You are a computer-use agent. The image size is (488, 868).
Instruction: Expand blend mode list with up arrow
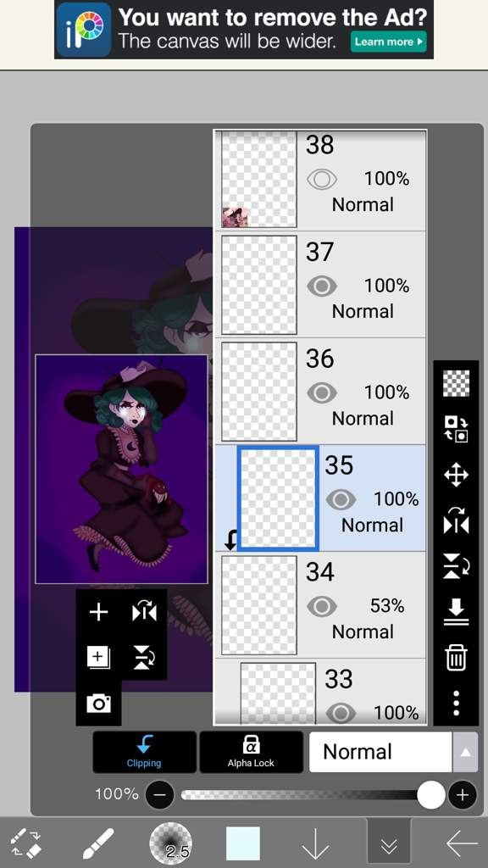click(465, 752)
